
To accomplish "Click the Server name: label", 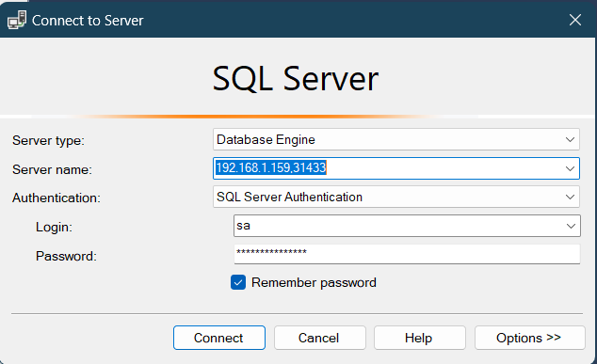I will point(52,169).
